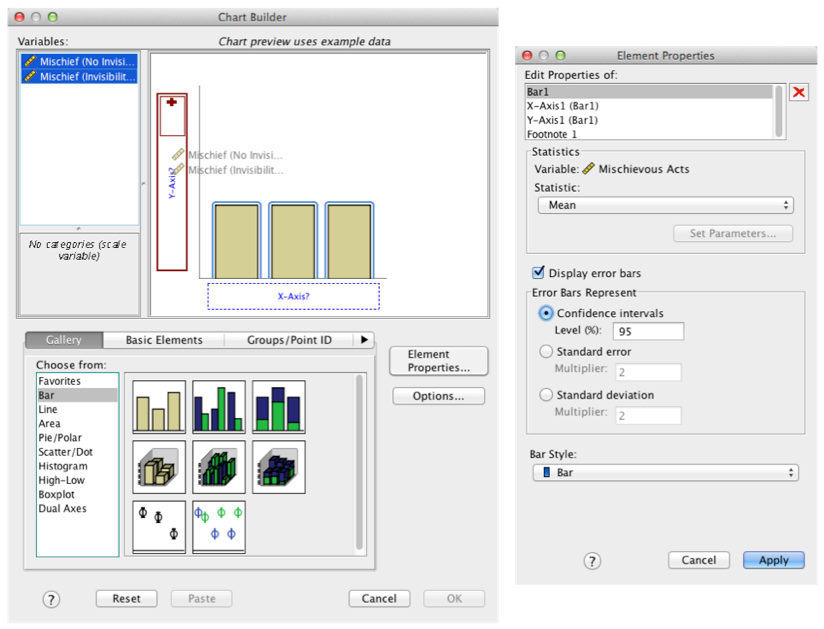The height and width of the screenshot is (629, 824).
Task: Select the Standard deviation radio button
Action: pyautogui.click(x=546, y=395)
